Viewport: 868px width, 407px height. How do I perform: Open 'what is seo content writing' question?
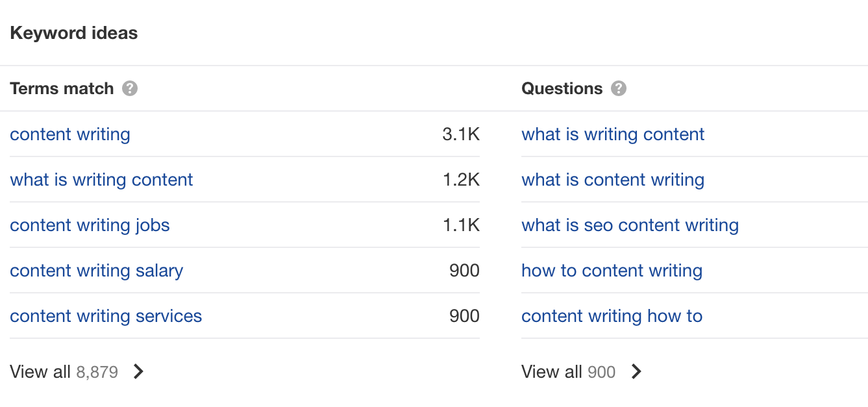pos(630,225)
